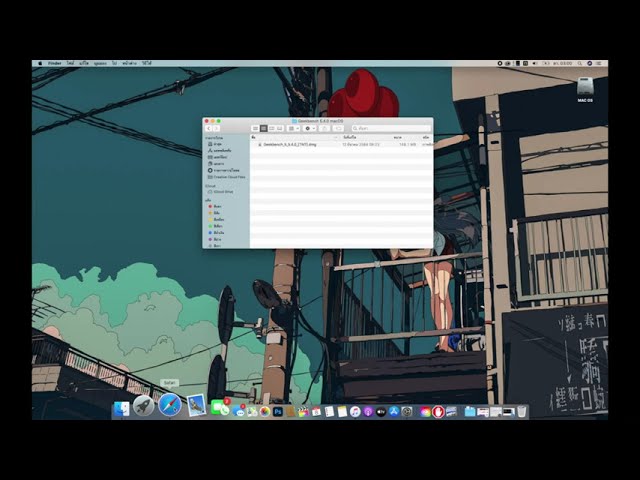Image resolution: width=640 pixels, height=480 pixels.
Task: Switch Finder to column view
Action: [271, 128]
